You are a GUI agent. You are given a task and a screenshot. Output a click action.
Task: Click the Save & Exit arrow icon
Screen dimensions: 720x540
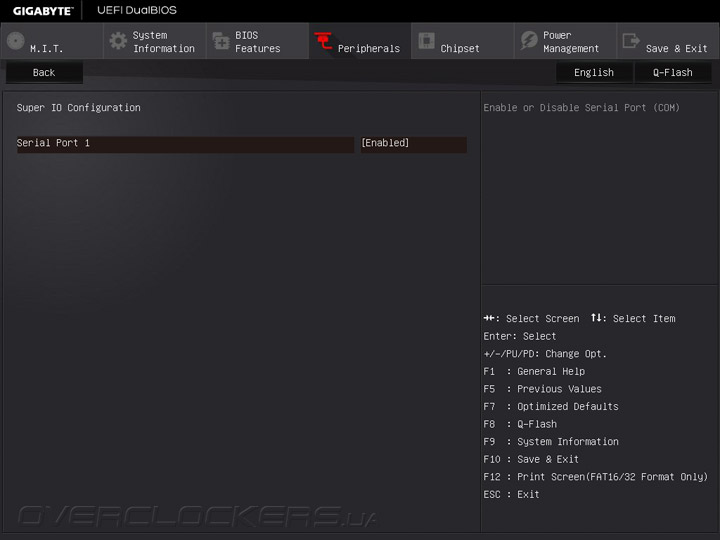point(631,40)
